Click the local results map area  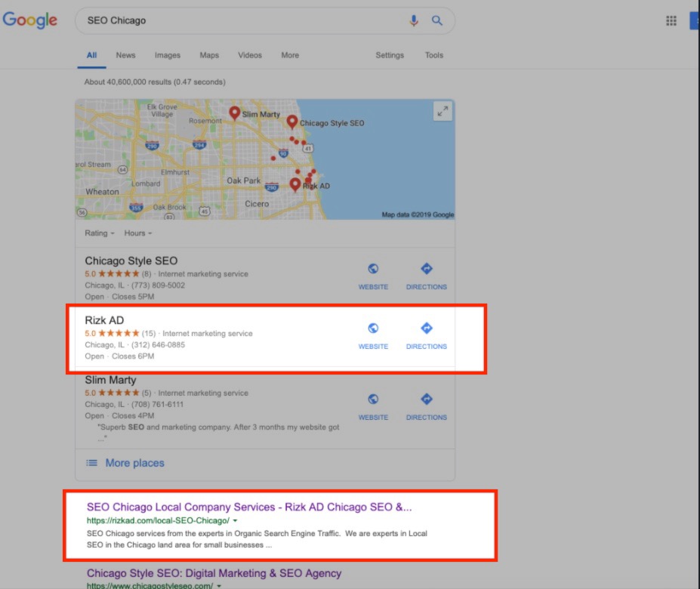coord(265,159)
